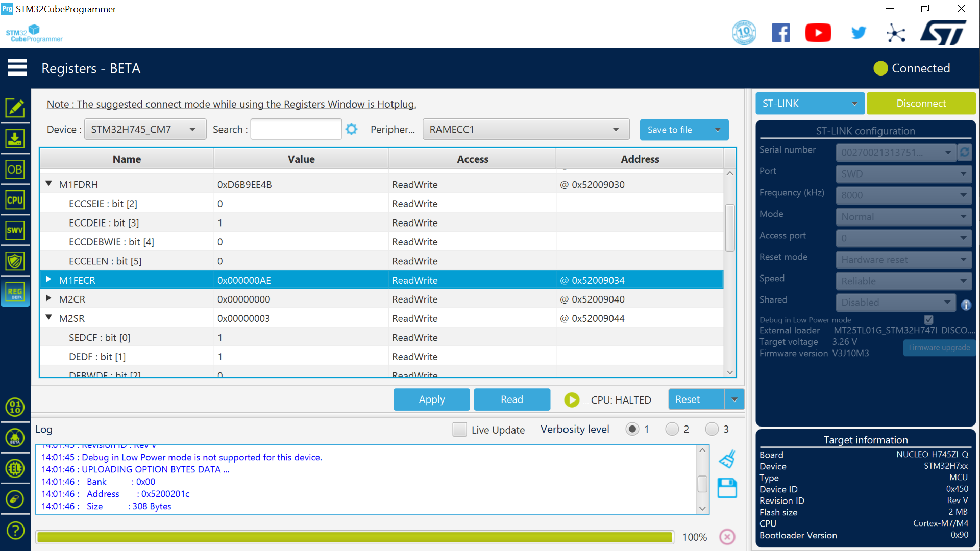Viewport: 980px width, 551px height.
Task: Save the log using the disk icon
Action: click(x=727, y=488)
